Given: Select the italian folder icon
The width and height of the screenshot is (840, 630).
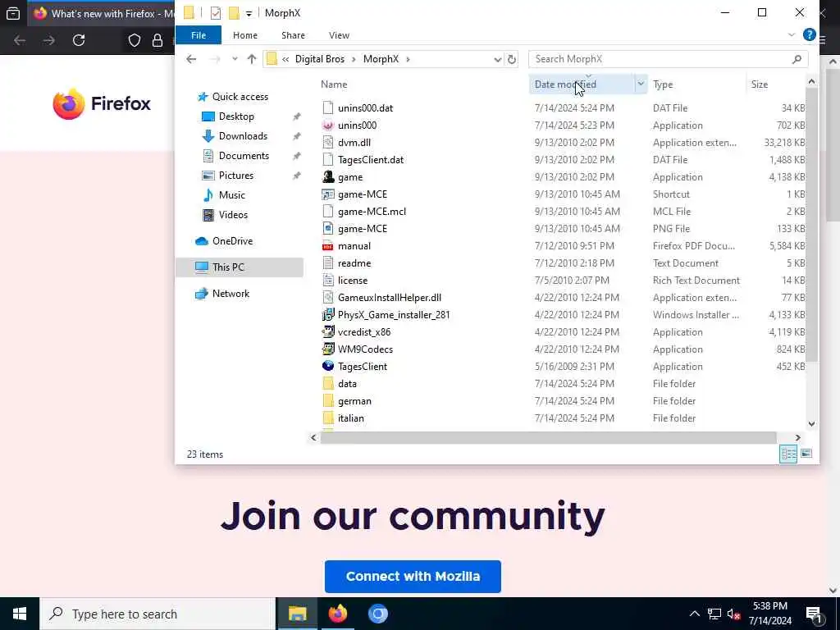Looking at the screenshot, I should 328,418.
